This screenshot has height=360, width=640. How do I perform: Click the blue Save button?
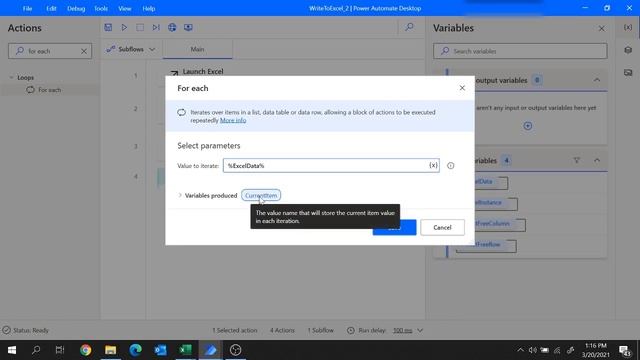coord(394,227)
